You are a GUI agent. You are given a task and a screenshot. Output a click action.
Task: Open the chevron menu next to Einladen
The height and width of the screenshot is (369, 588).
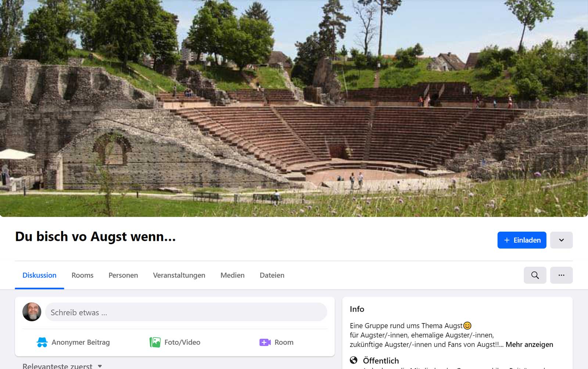pos(561,240)
